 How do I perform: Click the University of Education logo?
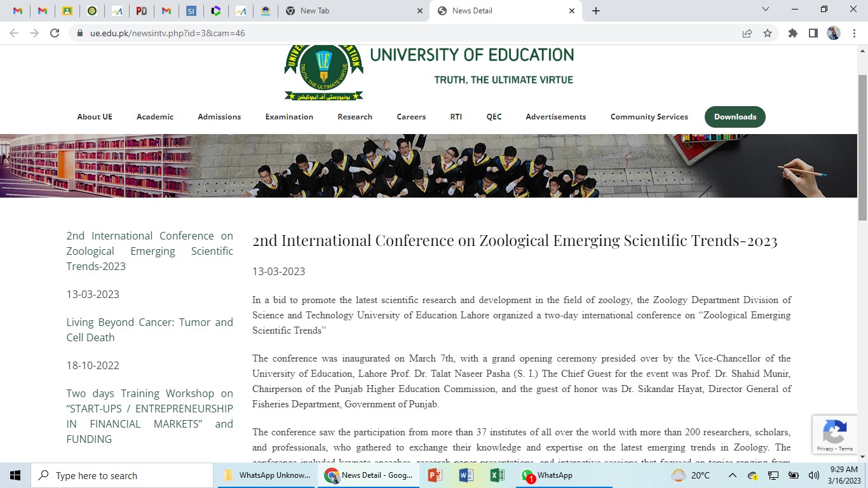pyautogui.click(x=323, y=71)
